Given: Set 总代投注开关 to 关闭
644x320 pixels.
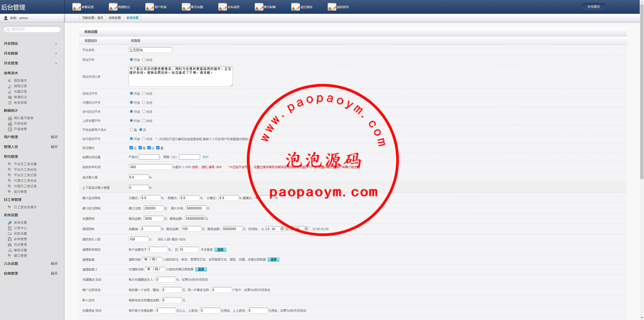Looking at the screenshot, I should pos(144,112).
